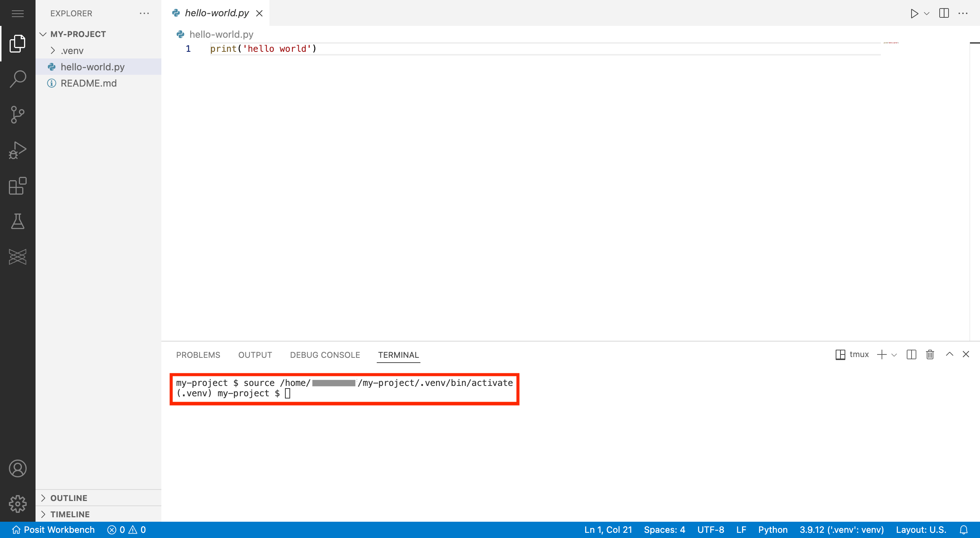Split the editor to the right
The height and width of the screenshot is (538, 980).
click(944, 13)
